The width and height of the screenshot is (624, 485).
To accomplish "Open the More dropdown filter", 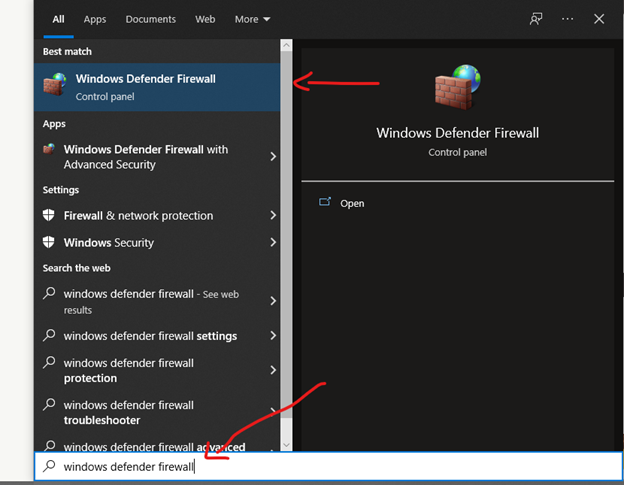I will tap(252, 19).
